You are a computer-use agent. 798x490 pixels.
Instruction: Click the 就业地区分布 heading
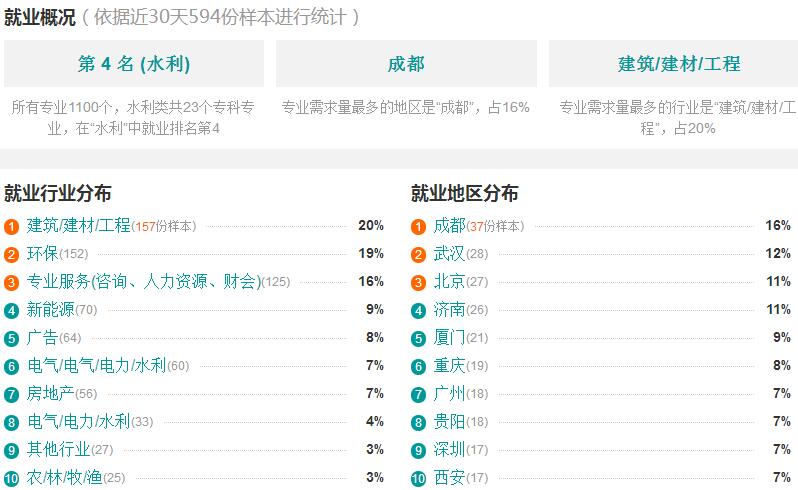pyautogui.click(x=465, y=193)
